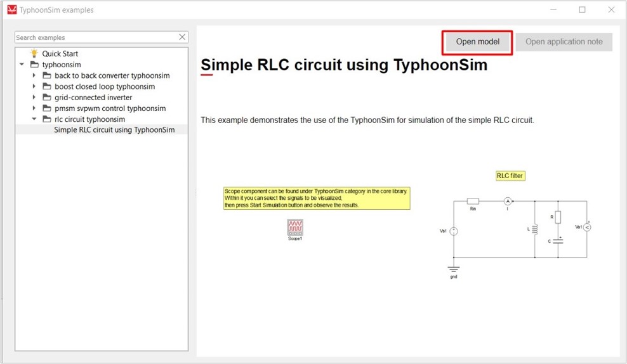627x364 pixels.
Task: Expand the back to back converter folder
Action: tap(34, 75)
